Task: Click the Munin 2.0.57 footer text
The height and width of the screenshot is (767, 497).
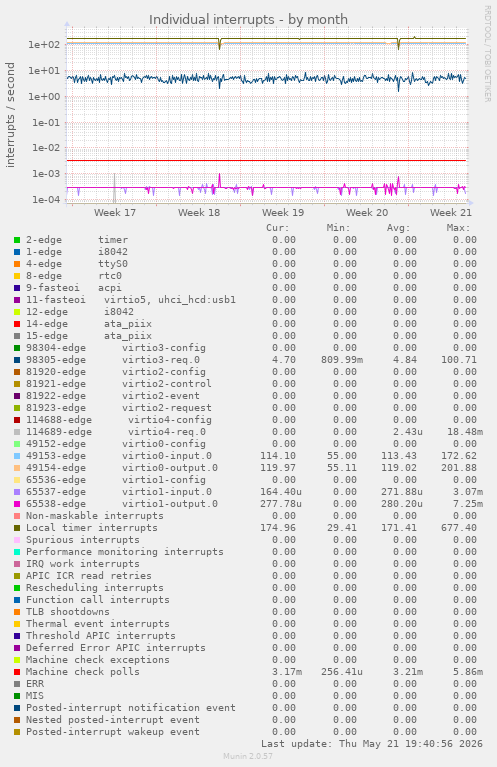Action: 248,756
